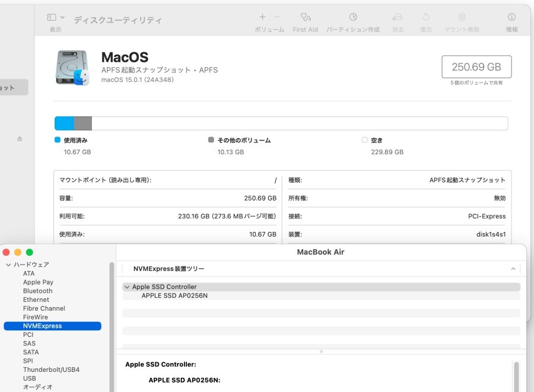The height and width of the screenshot is (392, 534).
Task: Click the First Aid stethoscope icon
Action: coord(305,18)
